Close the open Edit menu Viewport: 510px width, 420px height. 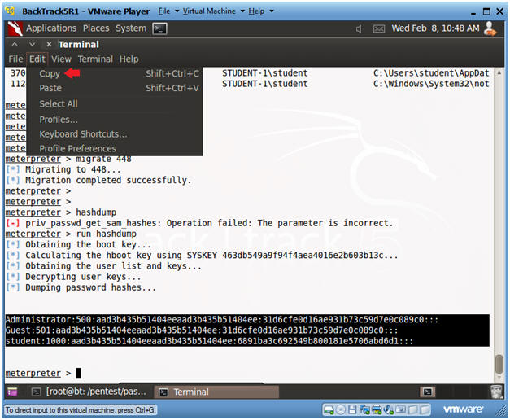tap(37, 59)
